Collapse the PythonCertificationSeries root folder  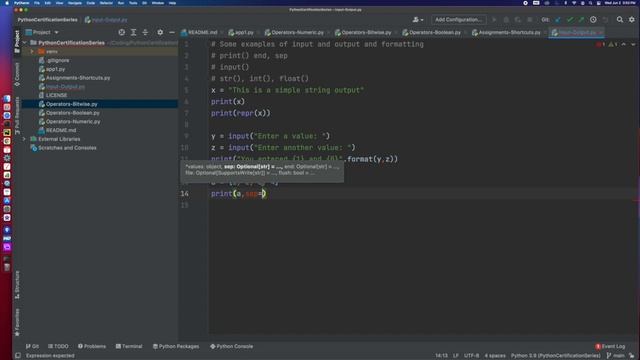24,42
